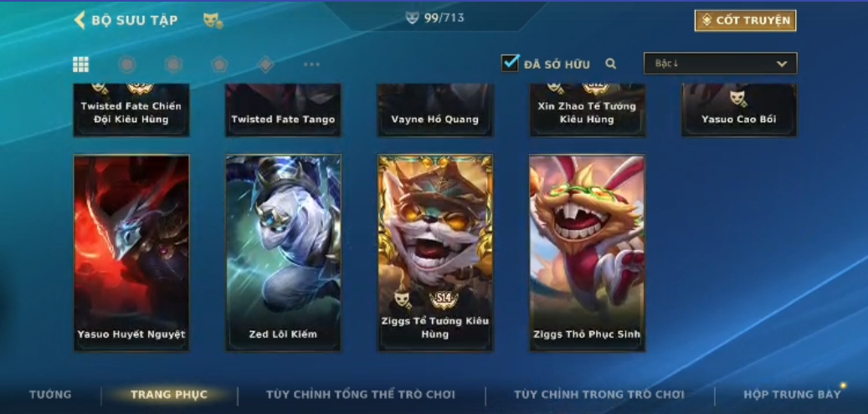Open the skin search magnifier
The image size is (868, 414).
(610, 64)
